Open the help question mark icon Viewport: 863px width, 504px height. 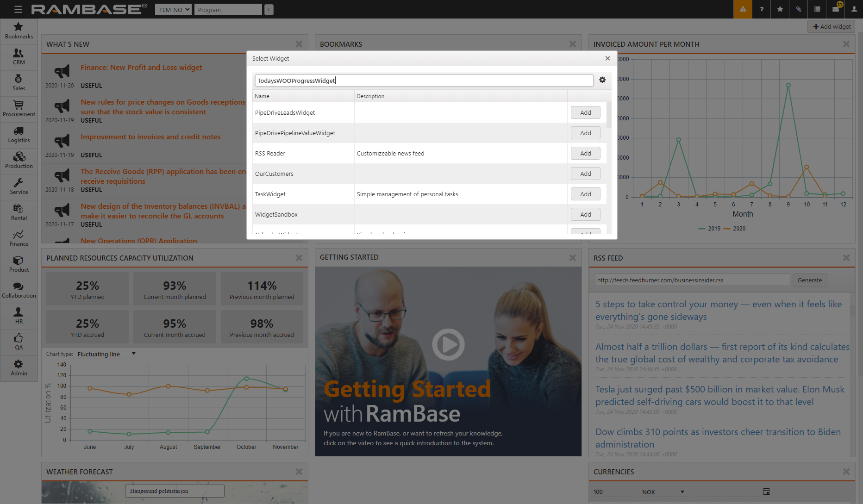tap(762, 9)
